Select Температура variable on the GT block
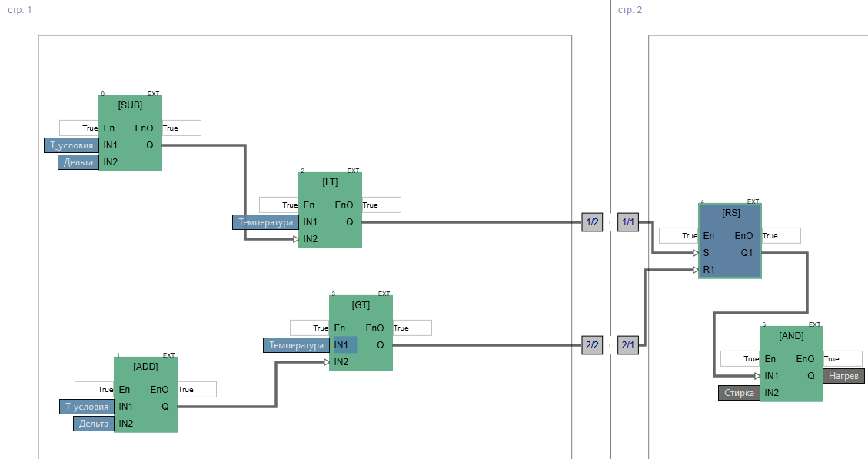 tap(296, 345)
